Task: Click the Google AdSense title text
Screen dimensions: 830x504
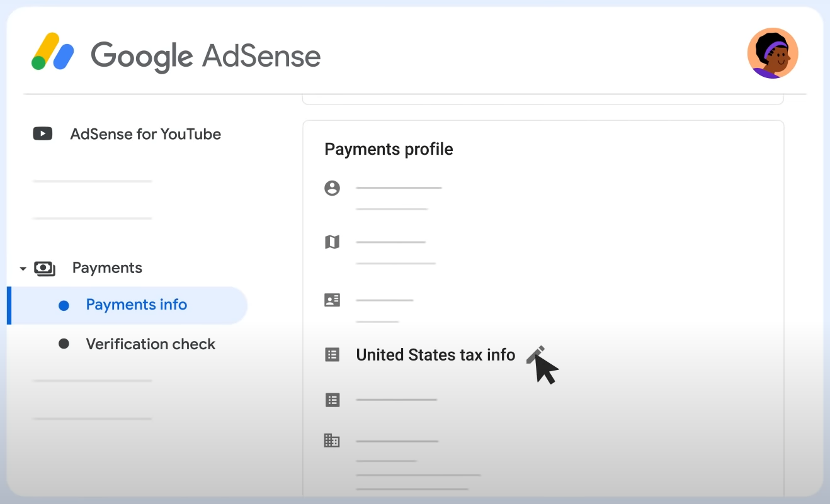Action: pyautogui.click(x=206, y=55)
